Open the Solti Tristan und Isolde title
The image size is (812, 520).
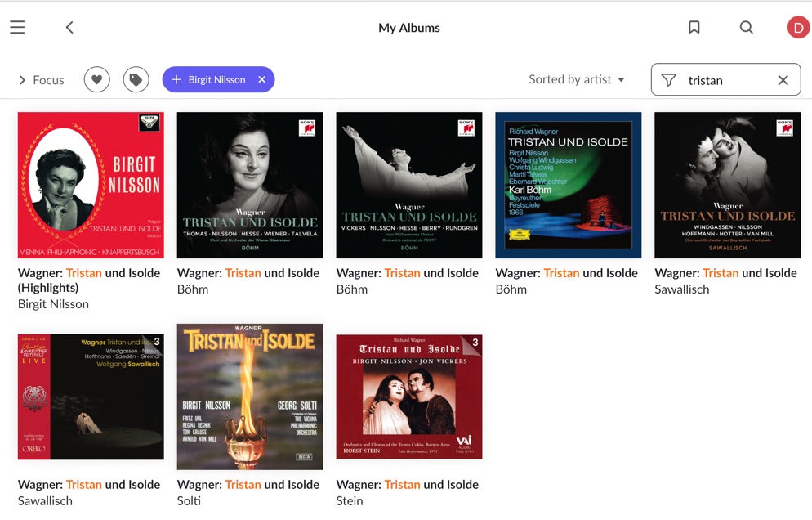(250, 485)
